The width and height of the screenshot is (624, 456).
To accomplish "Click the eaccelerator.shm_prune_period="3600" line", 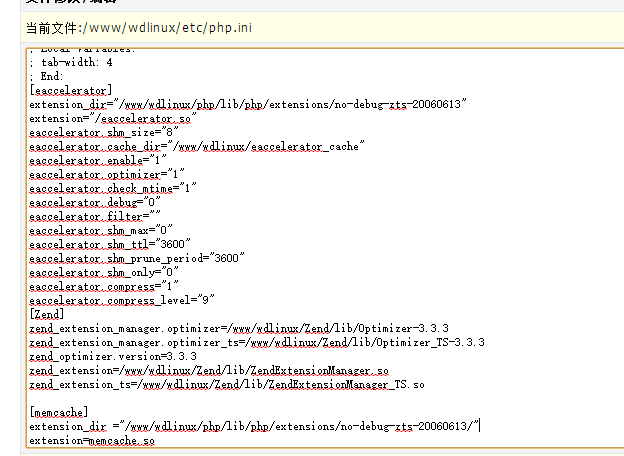I will 137,257.
